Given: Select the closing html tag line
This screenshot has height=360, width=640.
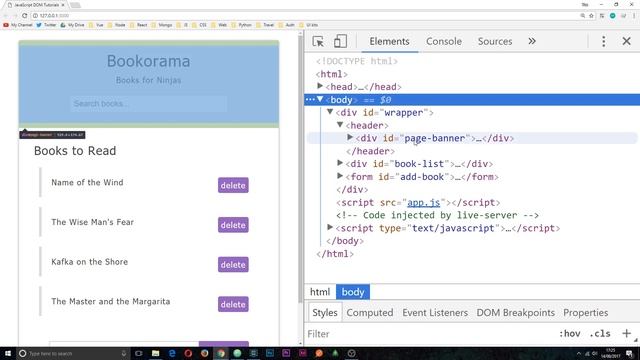Looking at the screenshot, I should point(335,253).
